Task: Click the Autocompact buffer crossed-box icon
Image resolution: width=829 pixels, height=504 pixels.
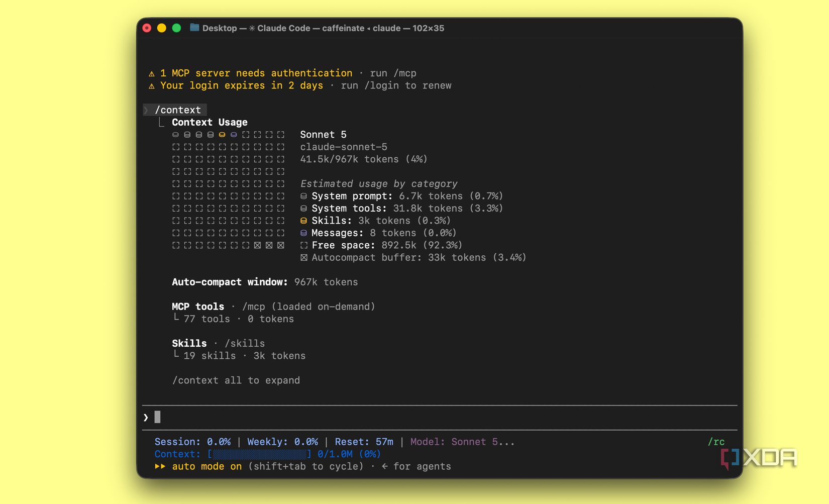Action: [303, 258]
